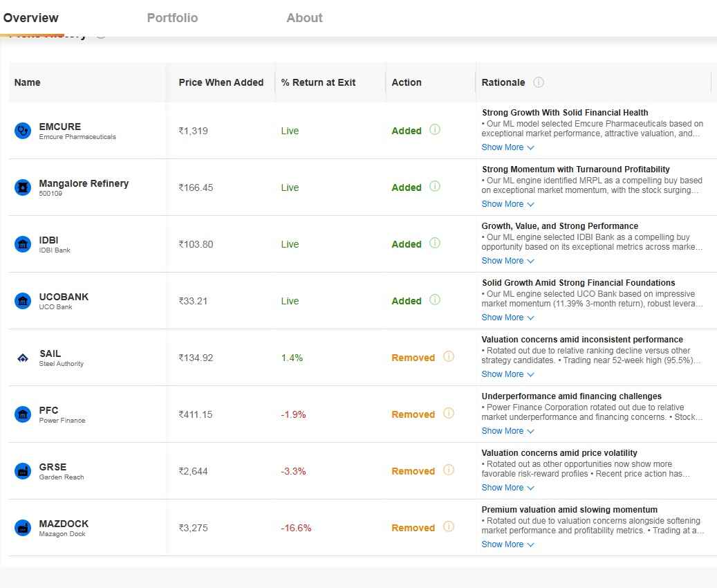
Task: Open the About tab
Action: (x=304, y=18)
